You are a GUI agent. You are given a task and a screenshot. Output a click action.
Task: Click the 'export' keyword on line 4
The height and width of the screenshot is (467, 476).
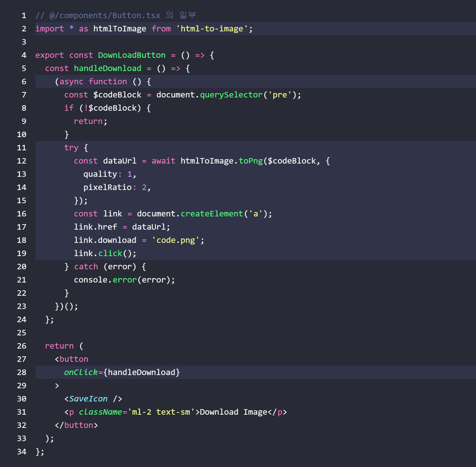pyautogui.click(x=50, y=55)
